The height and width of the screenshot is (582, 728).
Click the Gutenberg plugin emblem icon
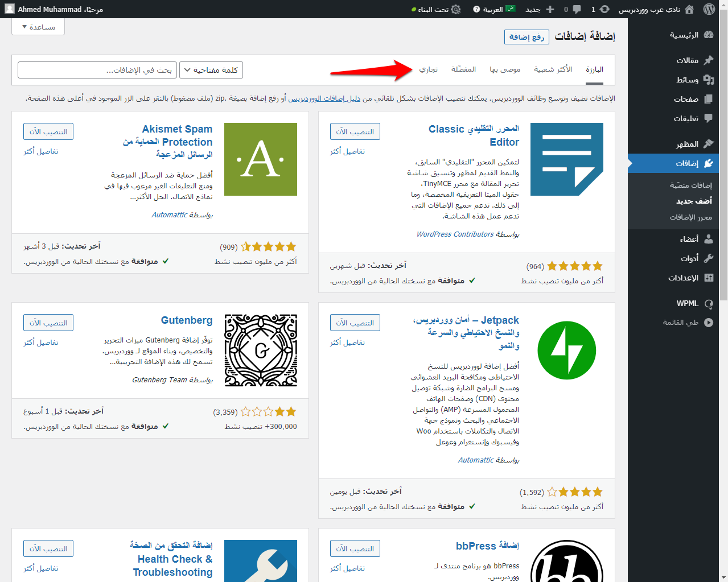(261, 350)
